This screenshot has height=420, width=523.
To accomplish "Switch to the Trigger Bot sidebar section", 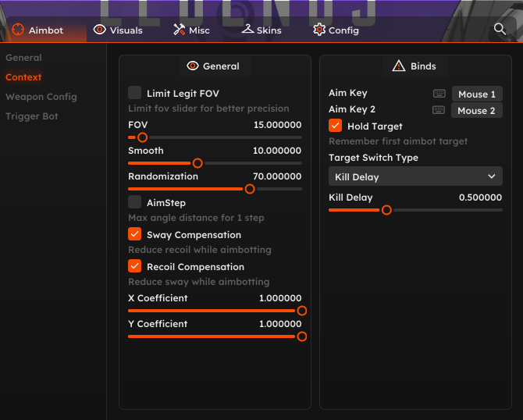I will (x=32, y=116).
